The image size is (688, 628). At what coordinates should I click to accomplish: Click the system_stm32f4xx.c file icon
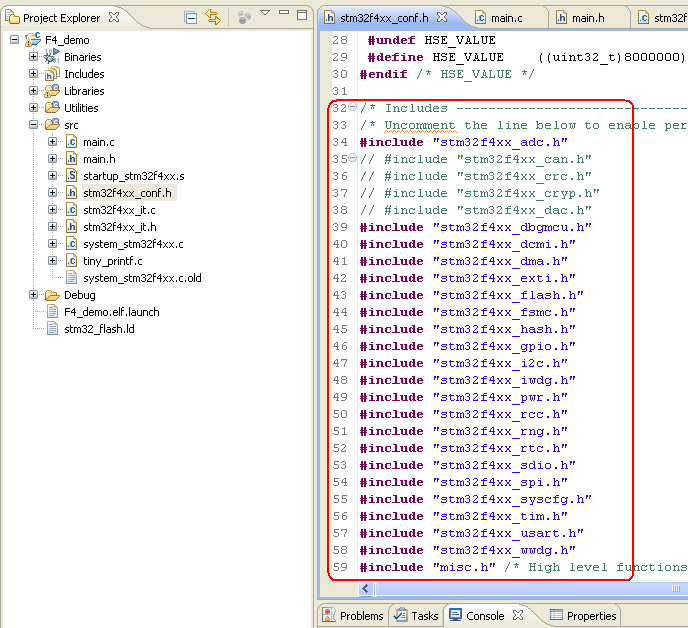click(x=71, y=244)
